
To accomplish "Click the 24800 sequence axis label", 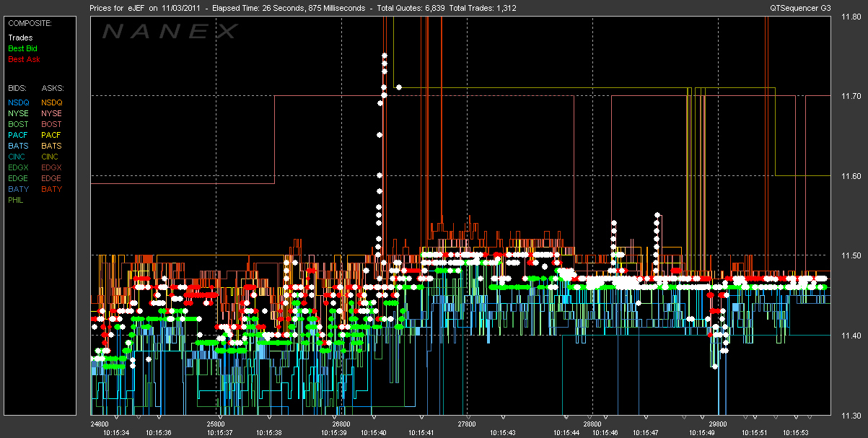I will coord(99,424).
